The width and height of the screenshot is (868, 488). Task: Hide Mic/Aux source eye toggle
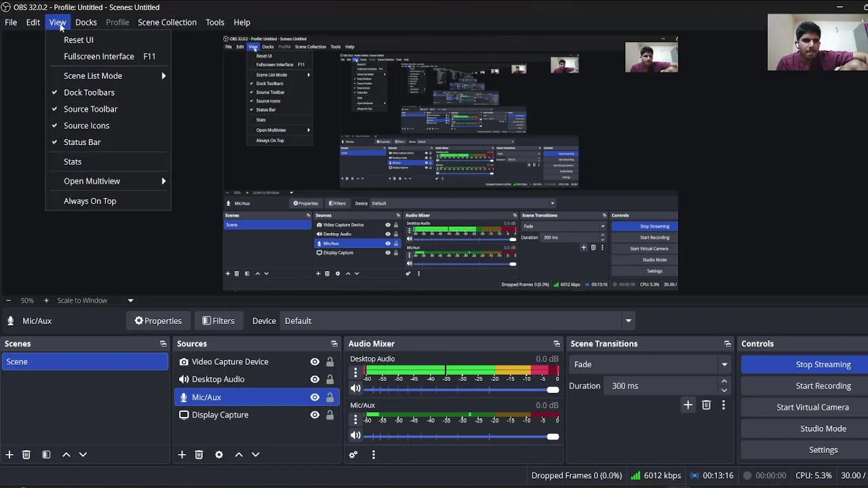pos(315,397)
